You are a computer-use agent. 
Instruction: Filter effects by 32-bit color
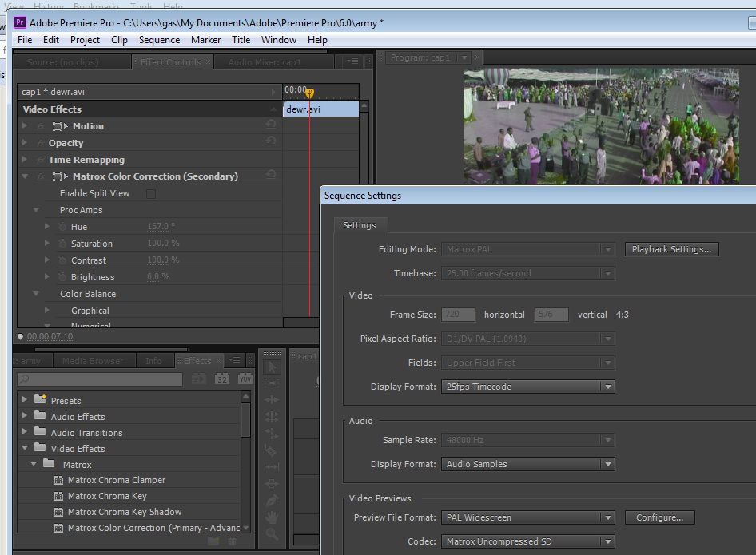(221, 379)
